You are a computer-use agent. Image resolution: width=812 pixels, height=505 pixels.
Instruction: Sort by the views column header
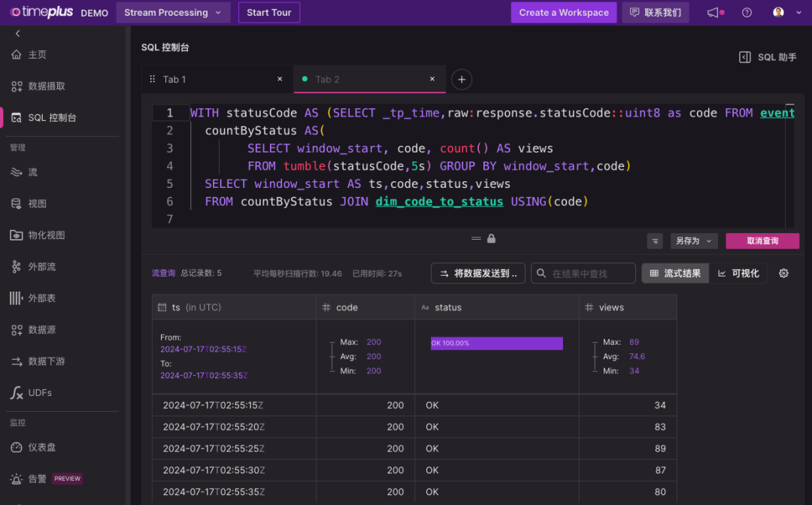628,307
